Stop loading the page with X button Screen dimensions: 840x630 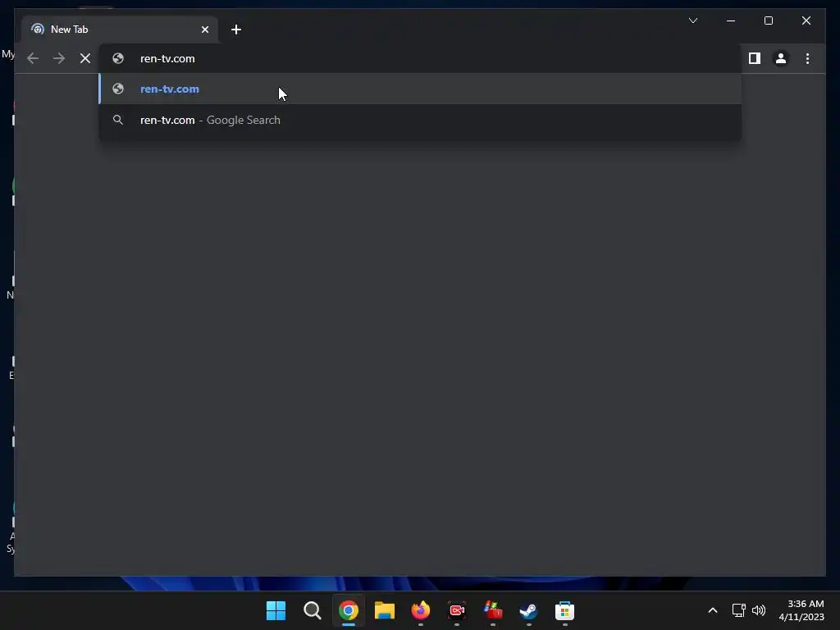pyautogui.click(x=85, y=58)
